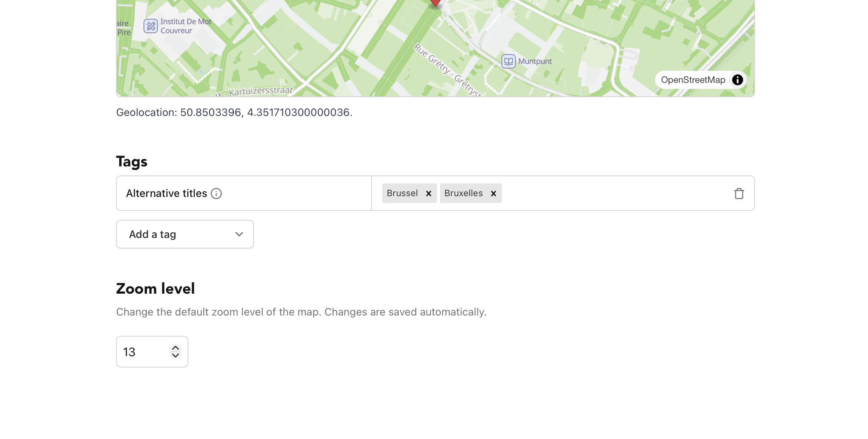
Task: Click the red location marker on map
Action: [x=436, y=2]
